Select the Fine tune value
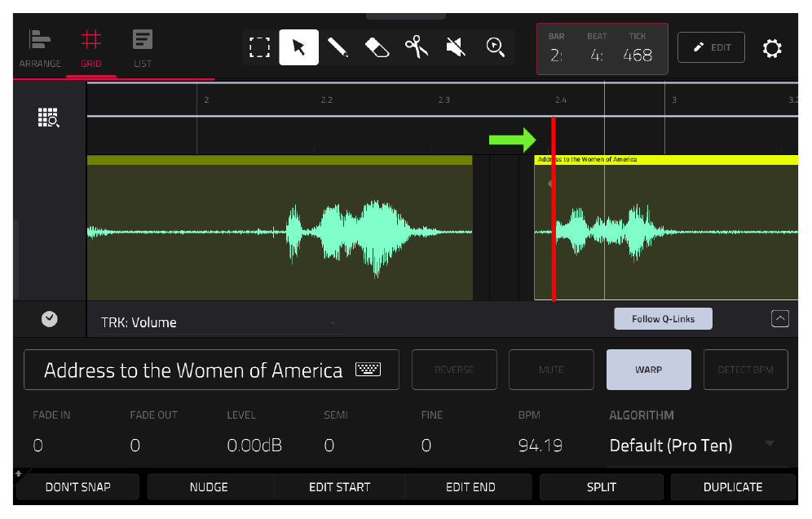 [x=426, y=446]
